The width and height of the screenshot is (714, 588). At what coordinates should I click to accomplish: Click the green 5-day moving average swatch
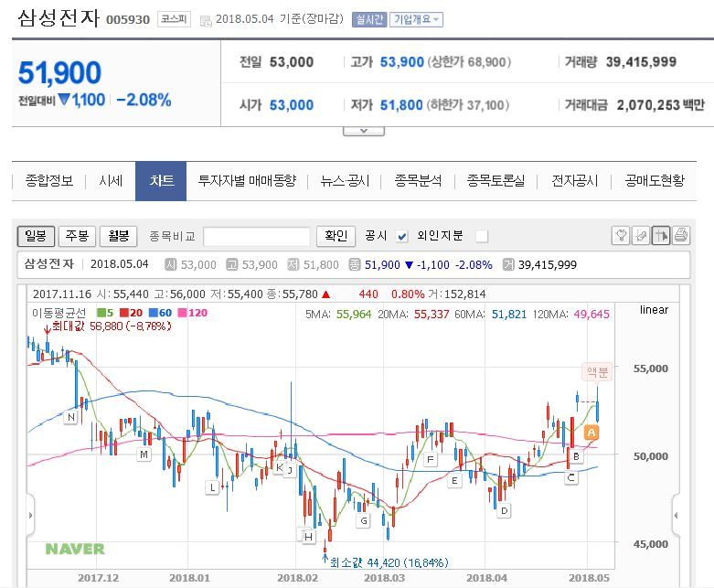pos(101,313)
